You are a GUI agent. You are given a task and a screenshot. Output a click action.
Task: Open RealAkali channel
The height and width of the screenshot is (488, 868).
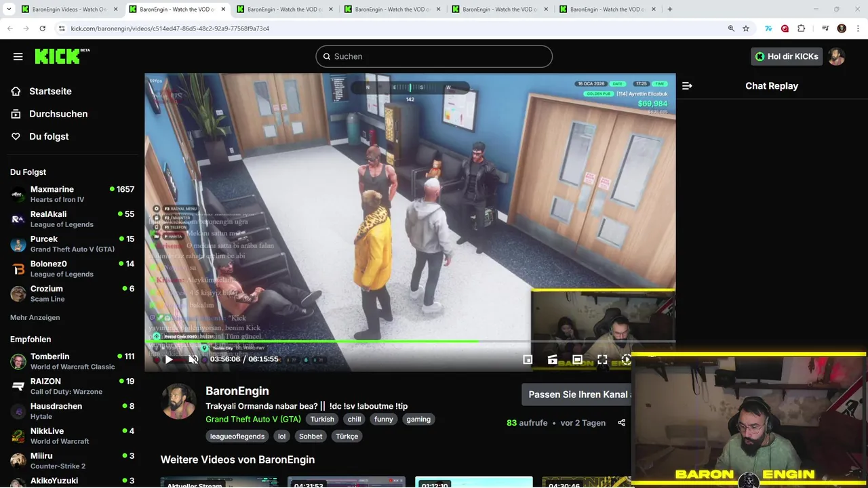pyautogui.click(x=72, y=219)
